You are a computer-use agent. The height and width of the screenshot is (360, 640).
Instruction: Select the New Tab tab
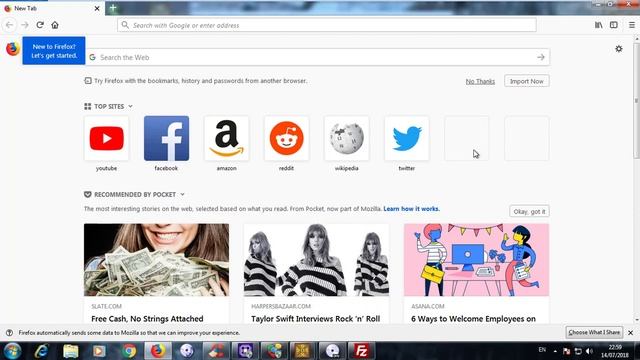52,8
